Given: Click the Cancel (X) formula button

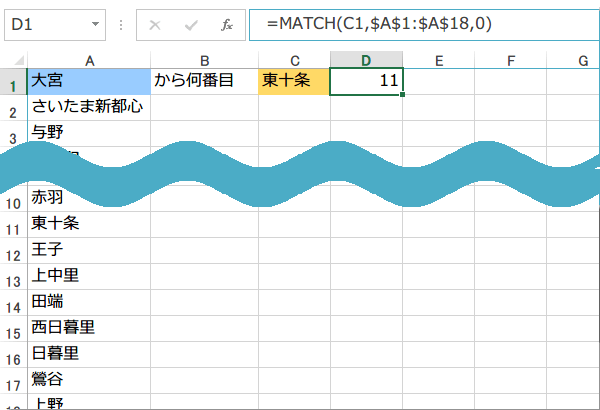Looking at the screenshot, I should 155,25.
